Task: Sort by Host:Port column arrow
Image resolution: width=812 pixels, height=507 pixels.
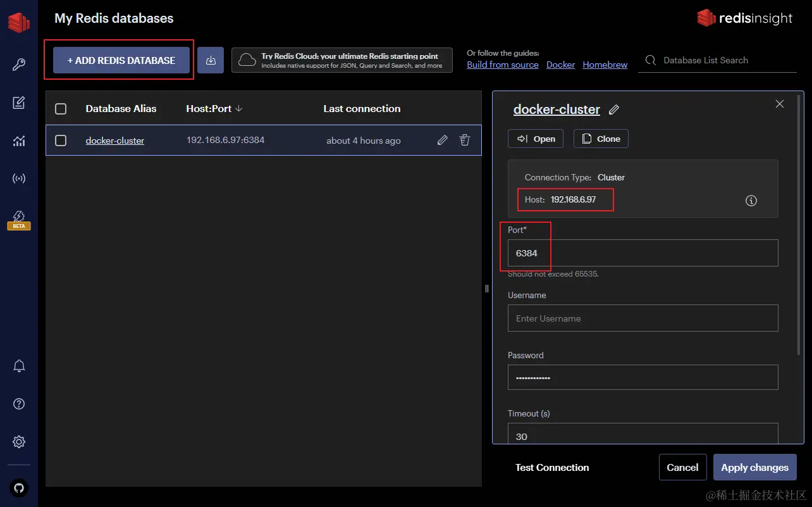Action: pyautogui.click(x=238, y=109)
